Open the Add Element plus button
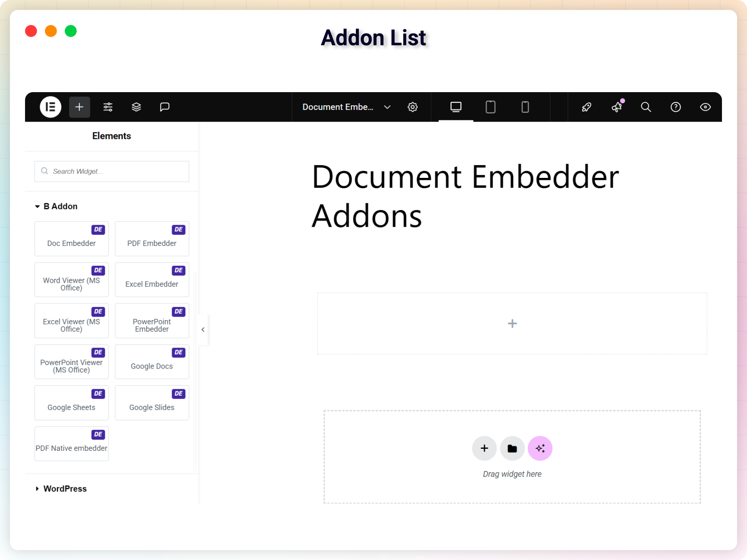 pyautogui.click(x=79, y=107)
